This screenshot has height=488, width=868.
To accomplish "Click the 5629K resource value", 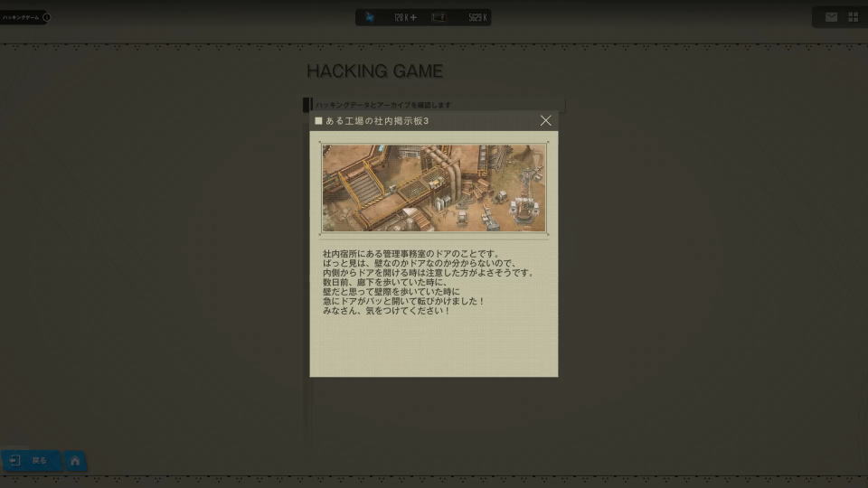I will click(477, 18).
